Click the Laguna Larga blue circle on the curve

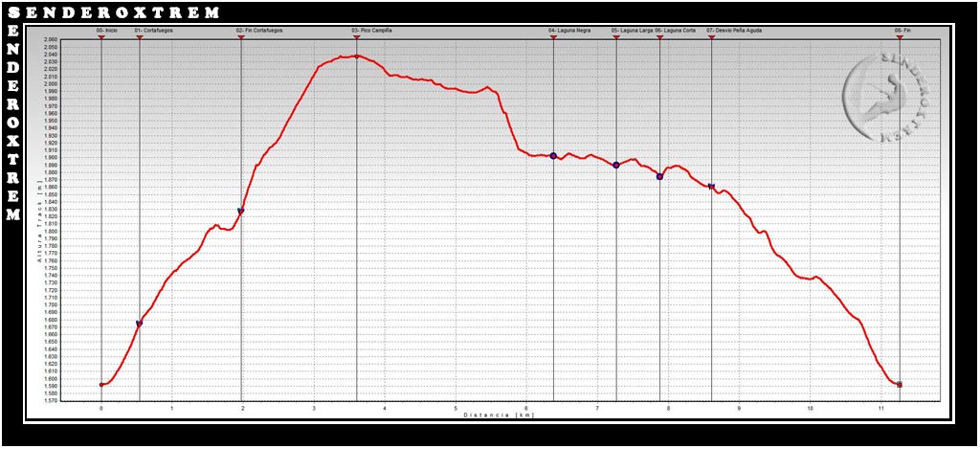pos(616,165)
